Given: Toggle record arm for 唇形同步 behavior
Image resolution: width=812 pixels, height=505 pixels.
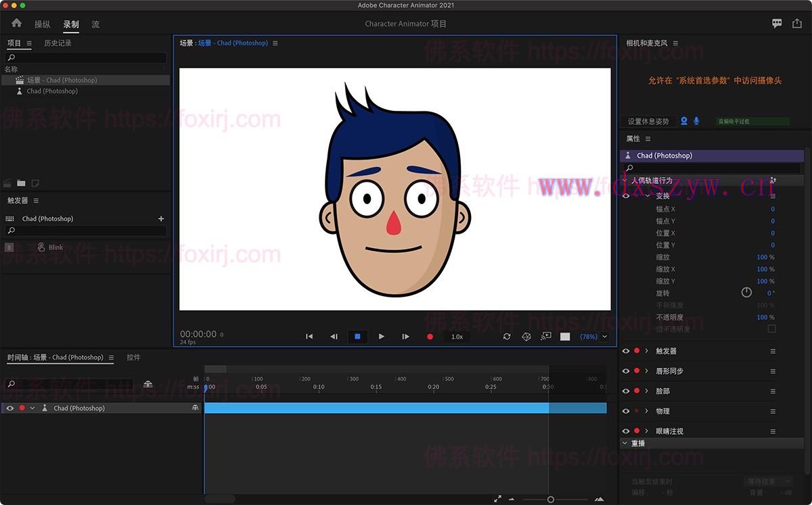Looking at the screenshot, I should [637, 371].
